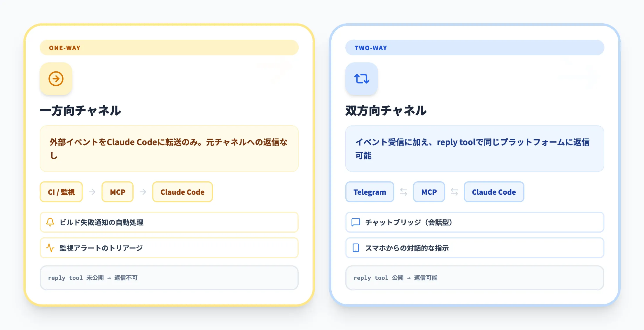Select the blue two-way sync icon
The height and width of the screenshot is (330, 644).
pos(361,78)
